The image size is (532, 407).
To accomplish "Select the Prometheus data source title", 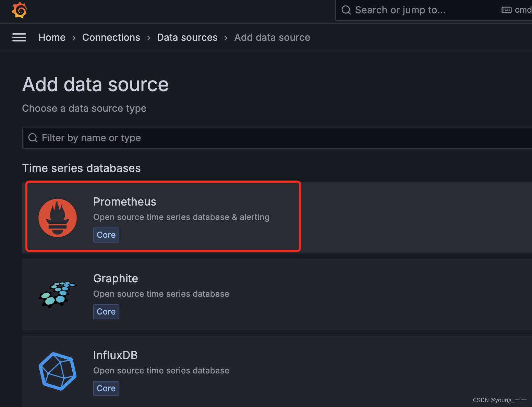I will (x=125, y=202).
